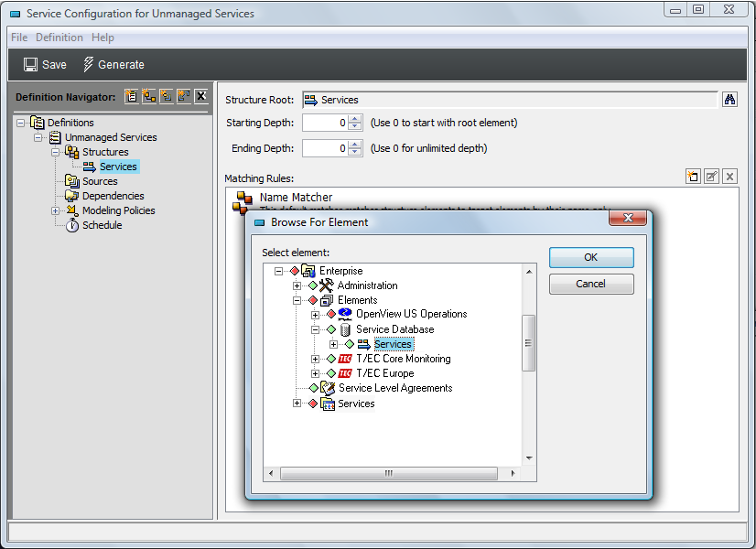Select T/EC Core Monitoring element
This screenshot has height=549, width=756.
pyautogui.click(x=404, y=359)
